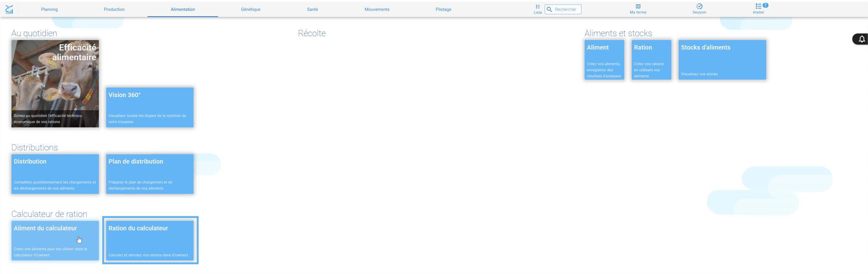Image resolution: width=868 pixels, height=274 pixels.
Task: Open the Distribution tile
Action: coord(55,174)
